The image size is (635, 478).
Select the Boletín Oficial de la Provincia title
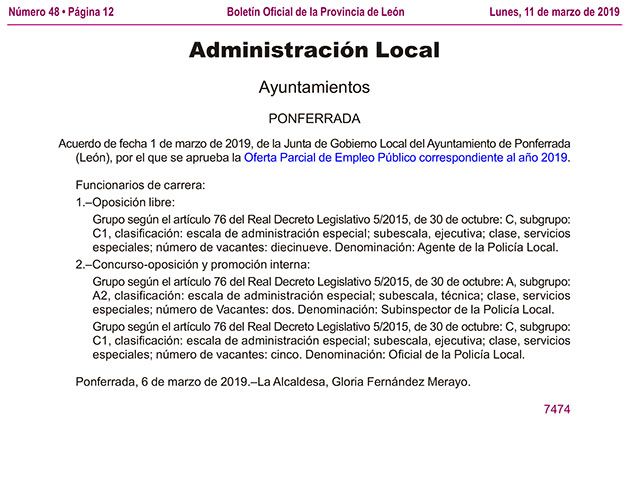[316, 10]
